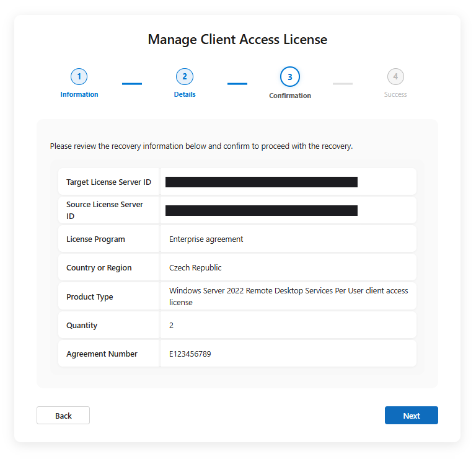
Task: Click the Details step label
Action: [185, 94]
